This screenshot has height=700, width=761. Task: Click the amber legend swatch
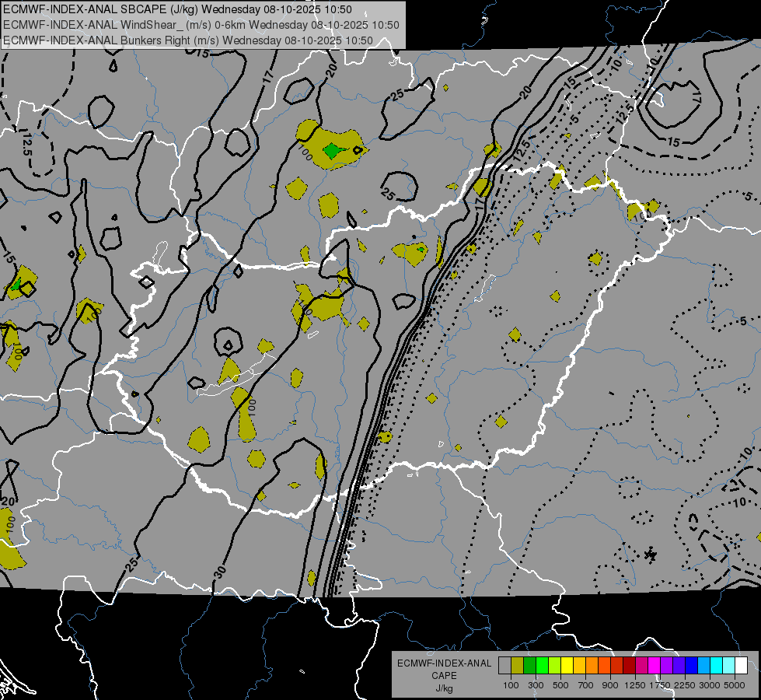[x=579, y=665]
